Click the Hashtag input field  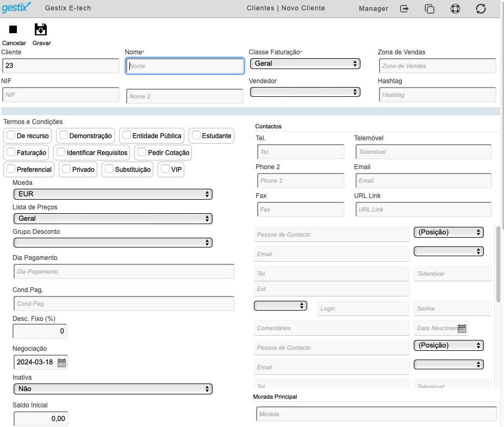[x=438, y=95]
